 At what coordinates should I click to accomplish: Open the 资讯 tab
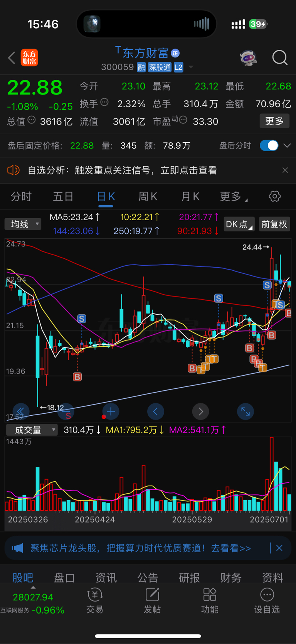106,577
